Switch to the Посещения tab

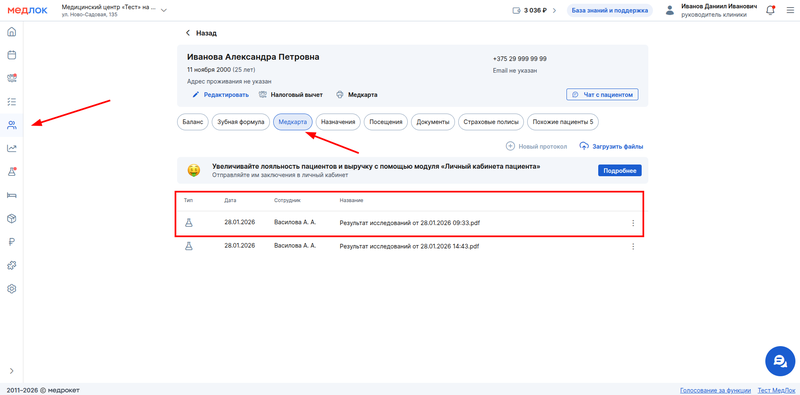[386, 122]
